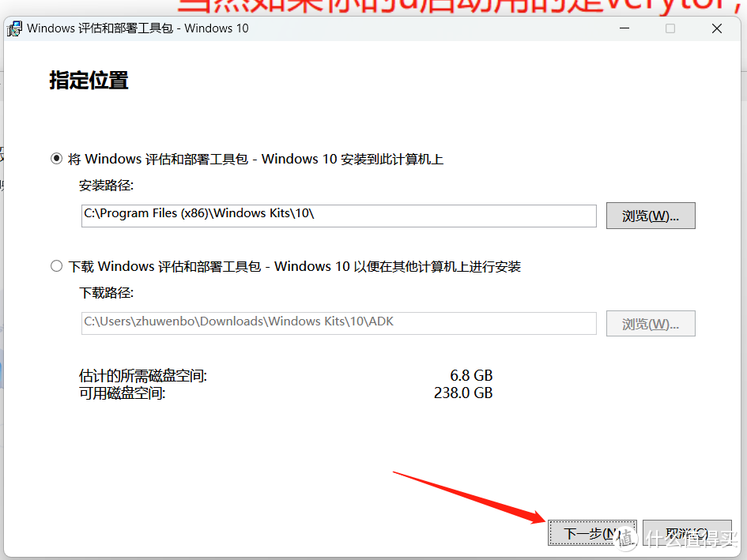Viewport: 747px width, 560px height.
Task: Close the Windows ADK setup window
Action: [717, 28]
